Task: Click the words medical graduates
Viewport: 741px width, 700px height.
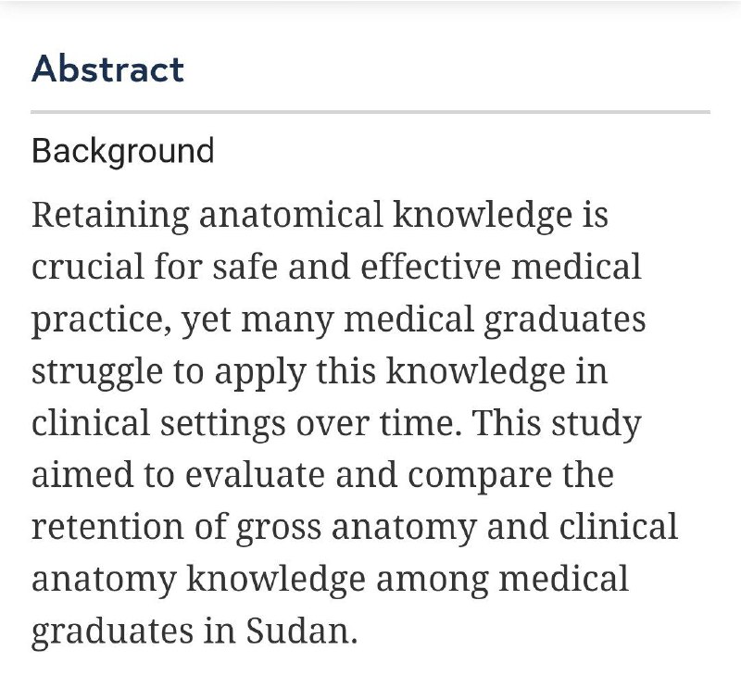Action: click(495, 320)
